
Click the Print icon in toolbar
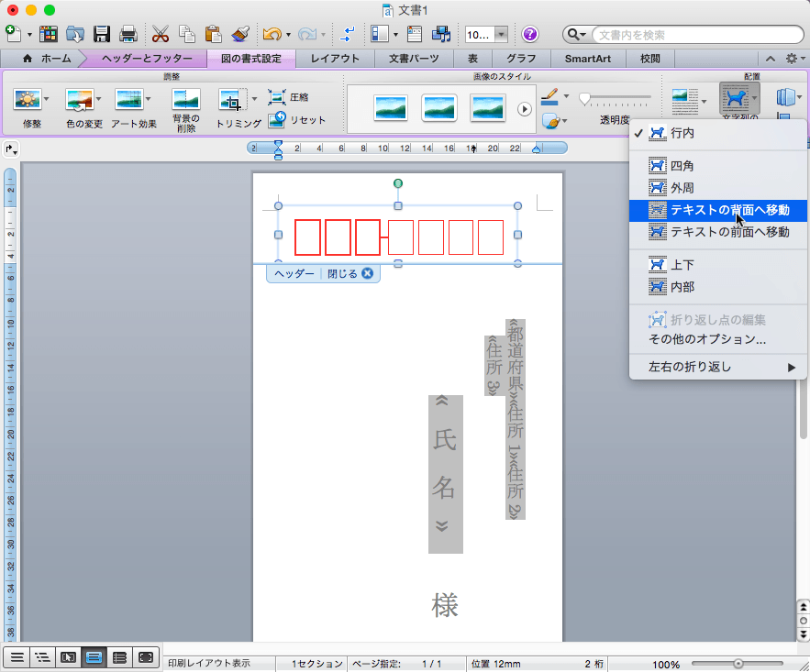click(128, 35)
